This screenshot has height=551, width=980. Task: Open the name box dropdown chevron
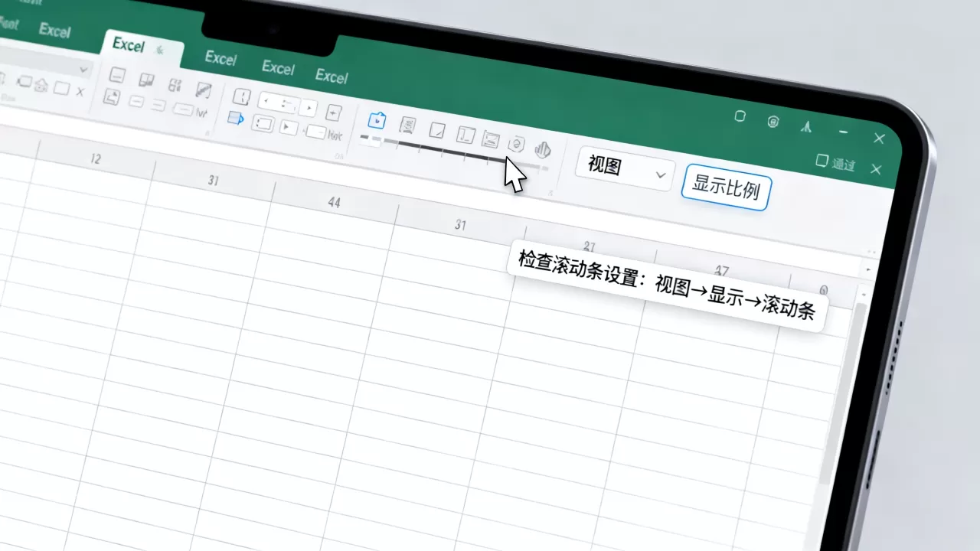click(83, 70)
